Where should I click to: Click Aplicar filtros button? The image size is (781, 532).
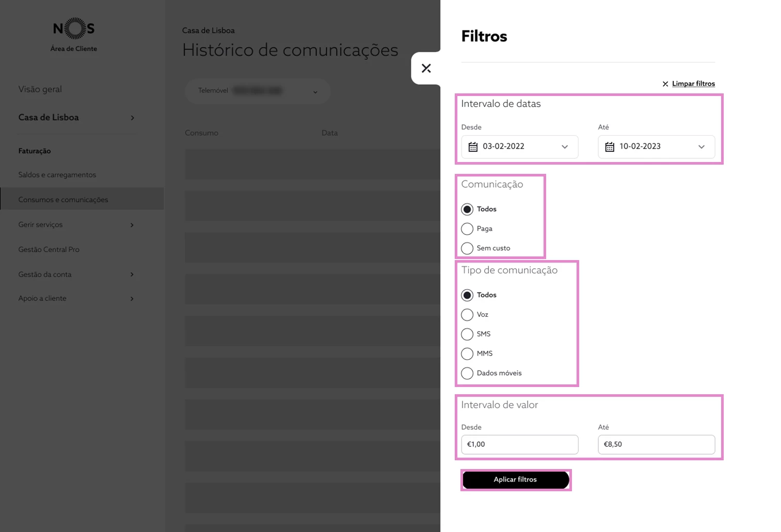click(516, 480)
